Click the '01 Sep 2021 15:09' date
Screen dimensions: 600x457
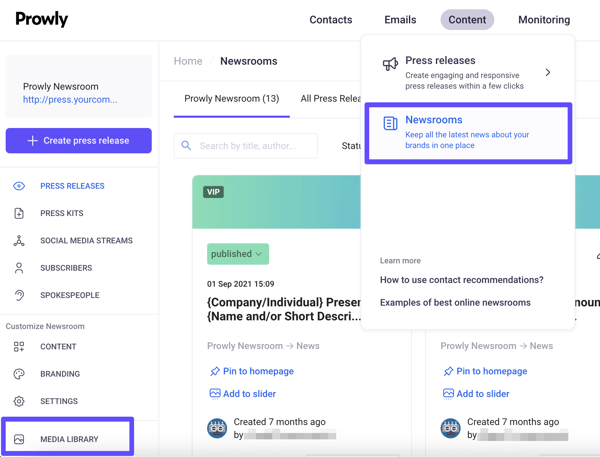click(x=240, y=284)
